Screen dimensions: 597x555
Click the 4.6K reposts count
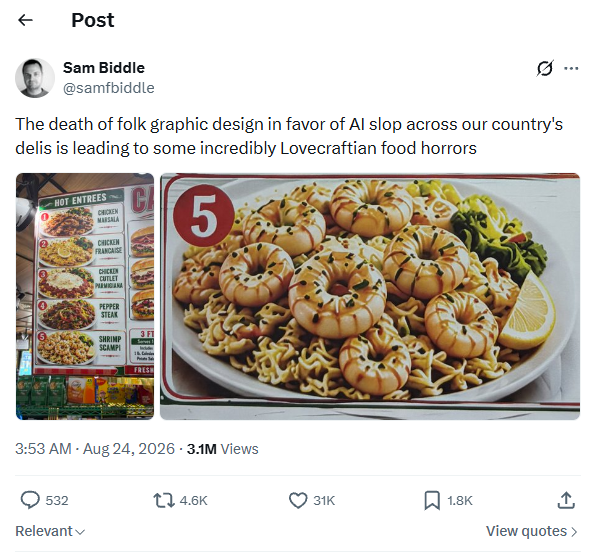pyautogui.click(x=193, y=501)
